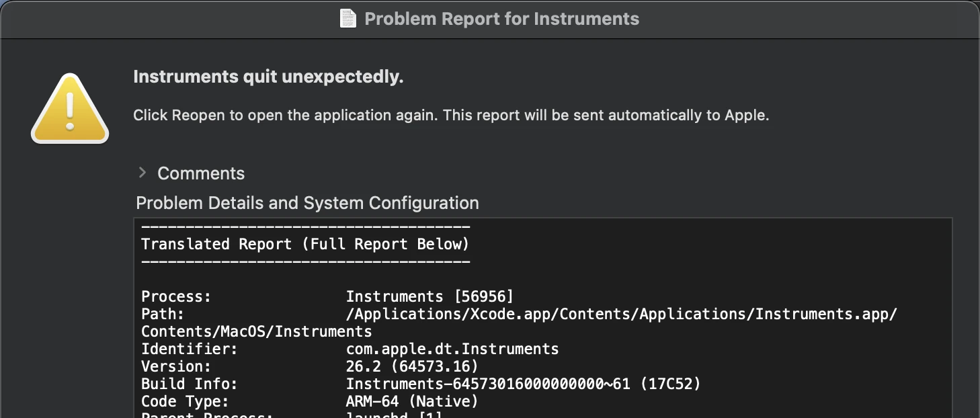Click the Path line in the report
This screenshot has width=980, height=418.
(x=518, y=314)
